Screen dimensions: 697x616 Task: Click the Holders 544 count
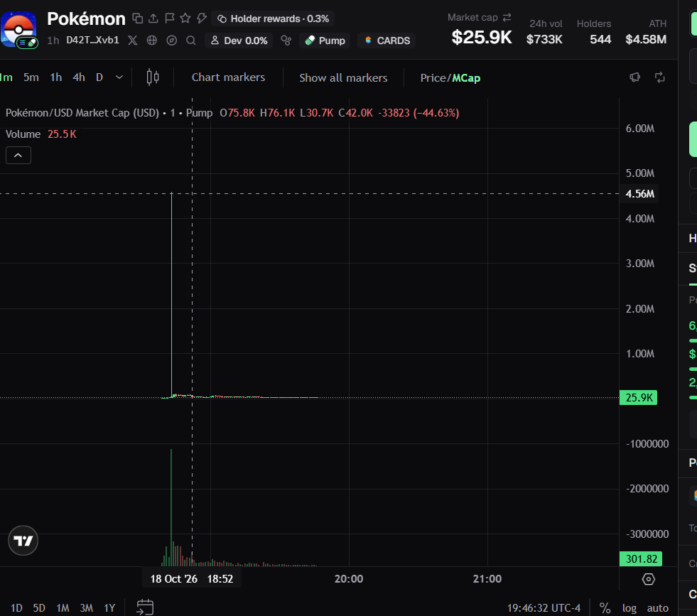[x=600, y=39]
